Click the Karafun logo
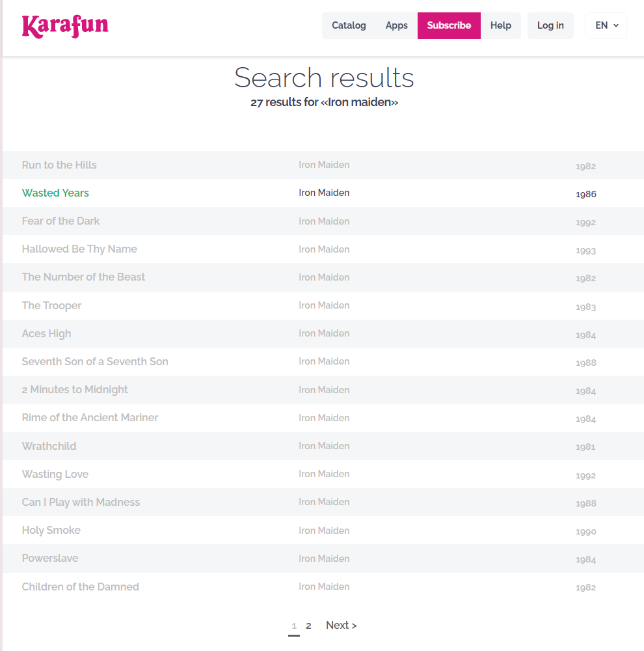 (x=65, y=26)
